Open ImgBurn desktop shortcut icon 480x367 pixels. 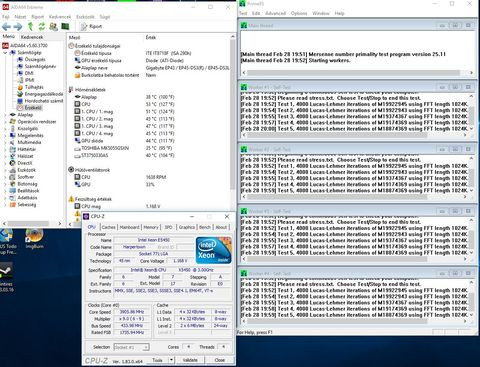pos(34,238)
